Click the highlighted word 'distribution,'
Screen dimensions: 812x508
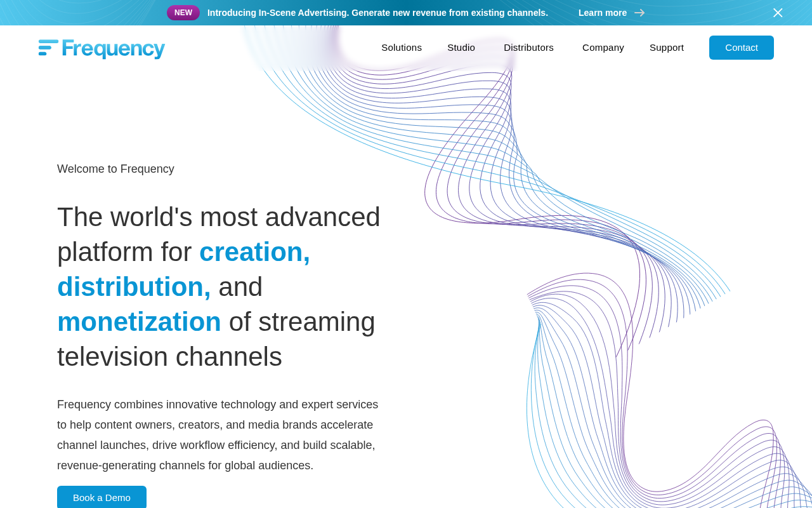[134, 286]
